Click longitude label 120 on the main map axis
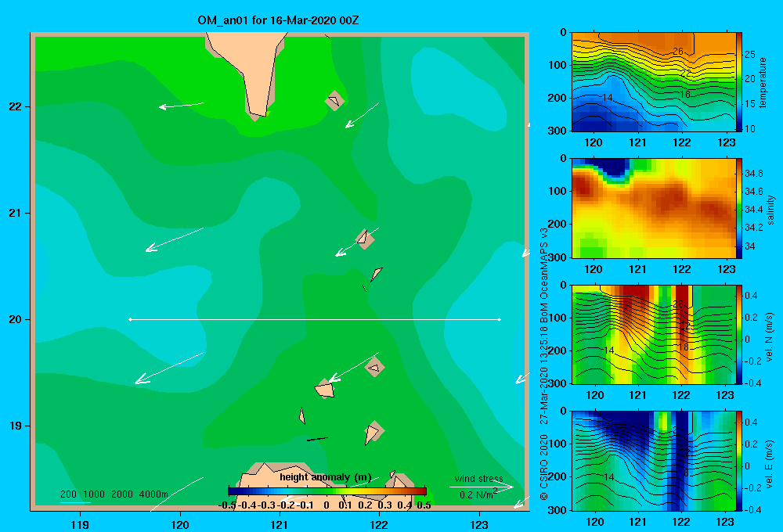Viewport: 783px width, 532px height. point(180,524)
